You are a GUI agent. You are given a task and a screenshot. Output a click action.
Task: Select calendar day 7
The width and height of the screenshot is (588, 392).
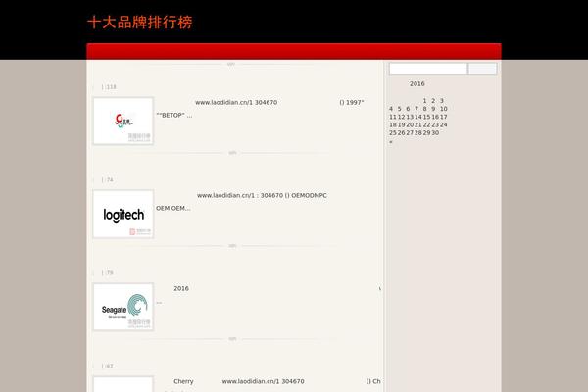(416, 109)
